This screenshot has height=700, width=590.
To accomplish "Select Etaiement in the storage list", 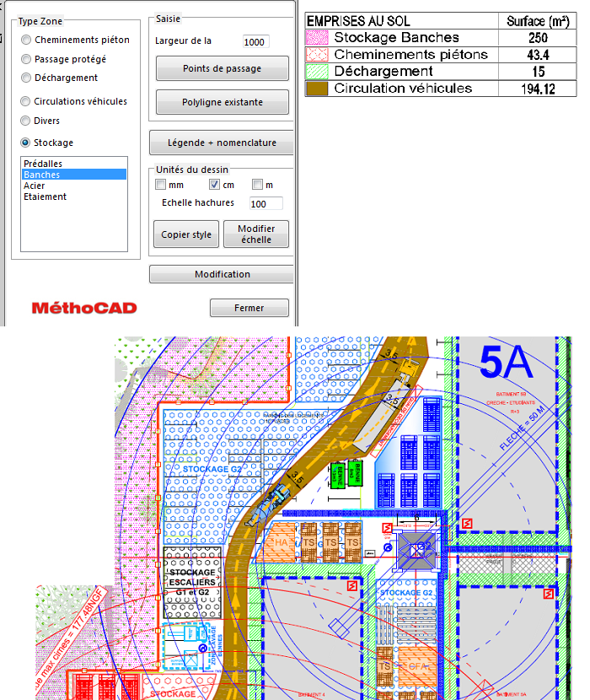I will pyautogui.click(x=73, y=197).
